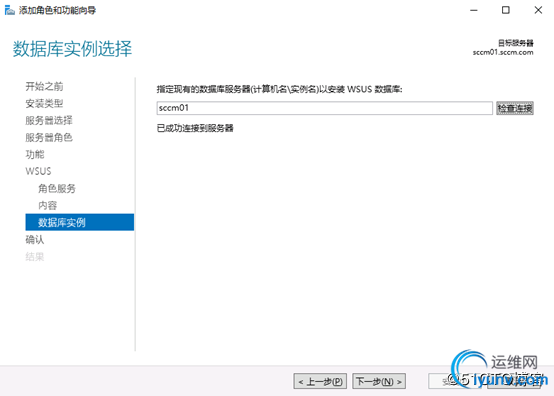Open the 内容 sub-step
Image resolution: width=554 pixels, height=396 pixels.
pos(47,205)
